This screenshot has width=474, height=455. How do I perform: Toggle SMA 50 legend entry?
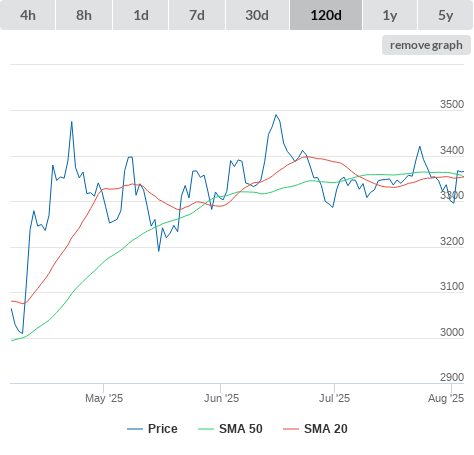pyautogui.click(x=241, y=429)
